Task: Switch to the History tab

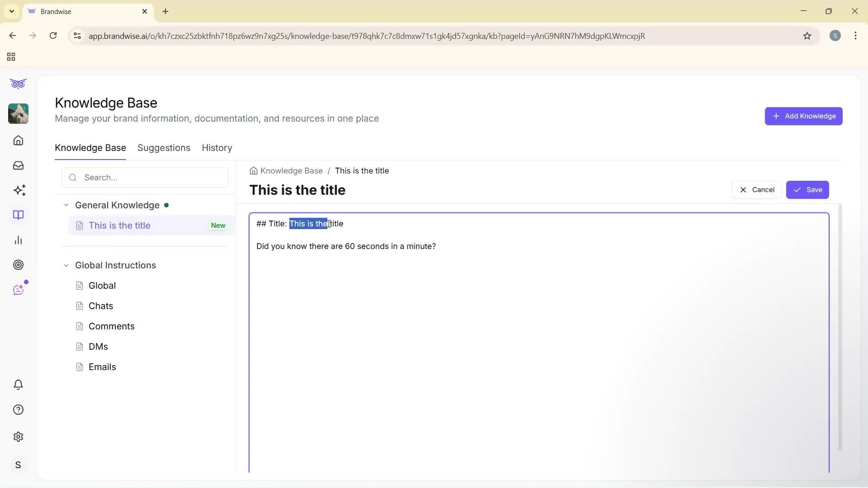Action: (x=217, y=148)
